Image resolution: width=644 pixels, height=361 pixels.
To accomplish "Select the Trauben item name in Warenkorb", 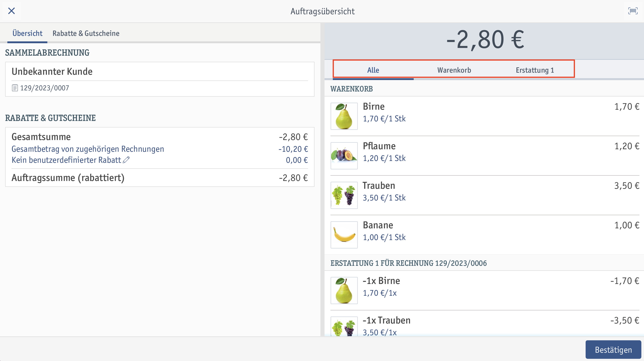I will [379, 186].
